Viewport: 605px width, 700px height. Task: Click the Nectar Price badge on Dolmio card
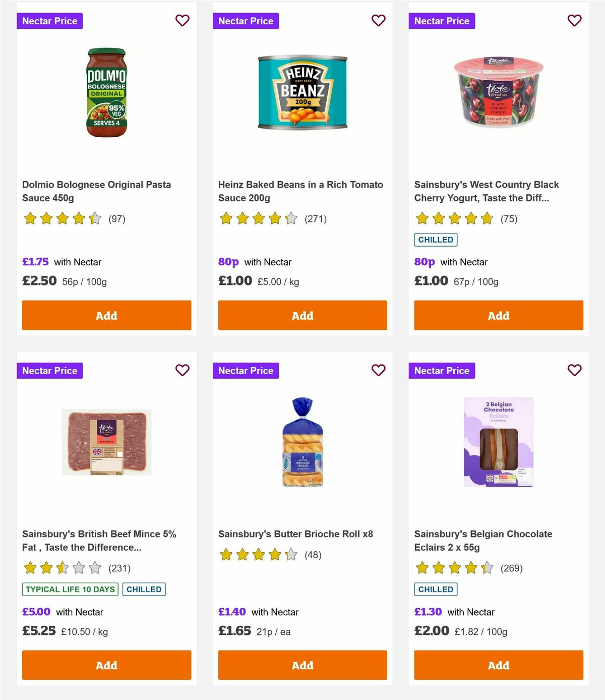50,21
